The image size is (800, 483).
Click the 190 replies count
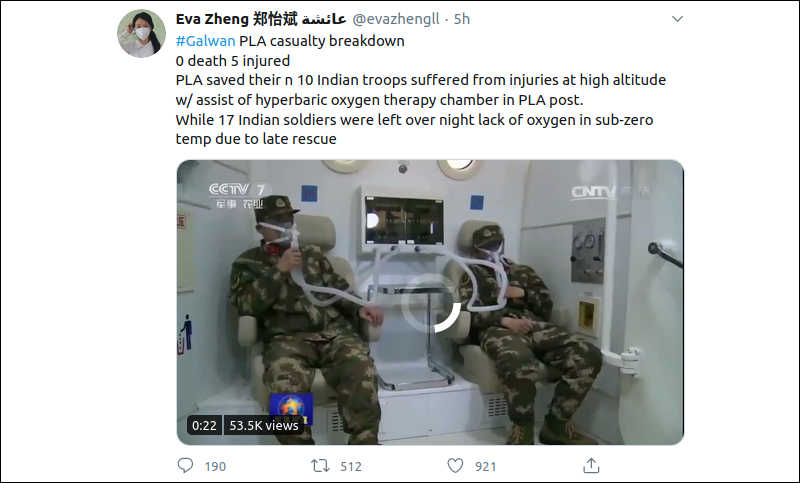point(215,466)
